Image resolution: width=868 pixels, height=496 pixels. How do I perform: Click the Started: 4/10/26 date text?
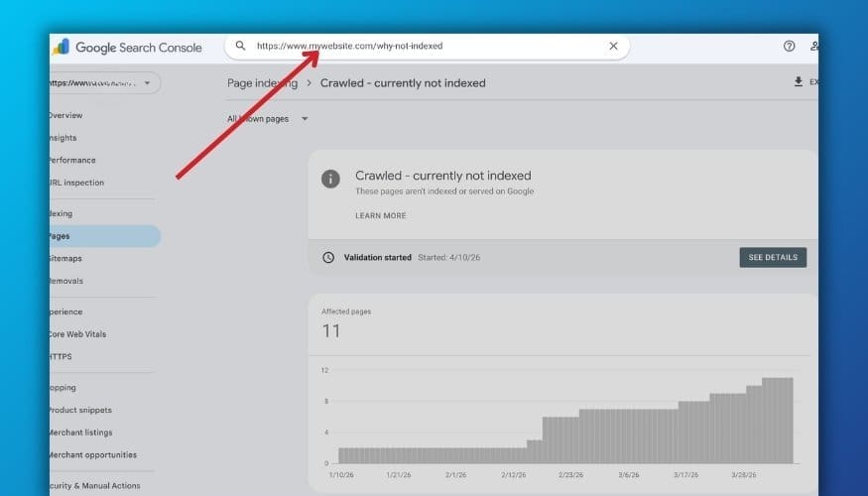click(449, 257)
